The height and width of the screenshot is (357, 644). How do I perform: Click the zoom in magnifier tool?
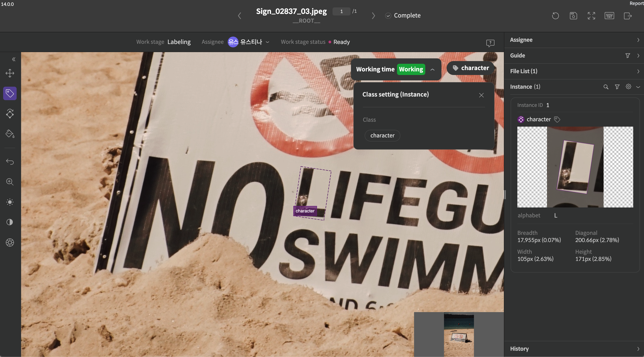click(x=10, y=182)
